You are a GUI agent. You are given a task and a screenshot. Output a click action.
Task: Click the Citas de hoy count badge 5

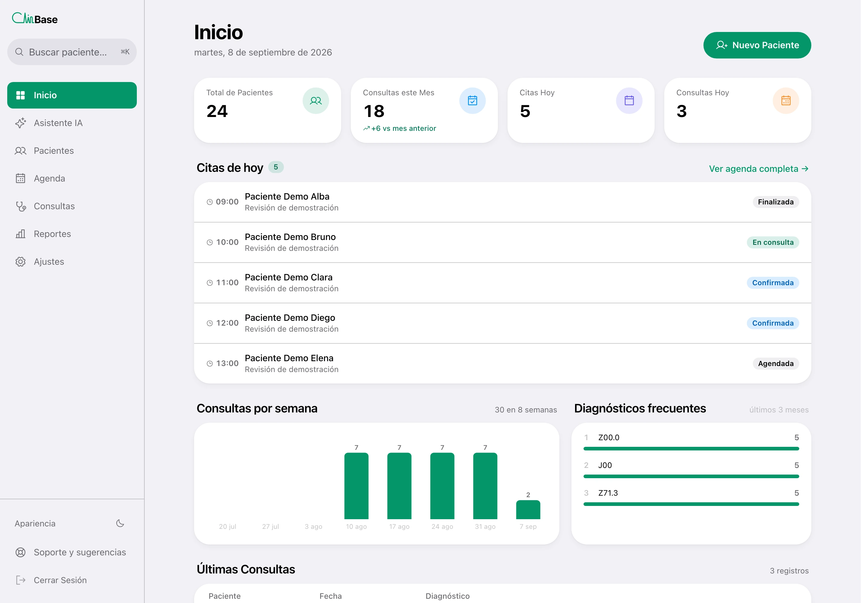click(276, 167)
